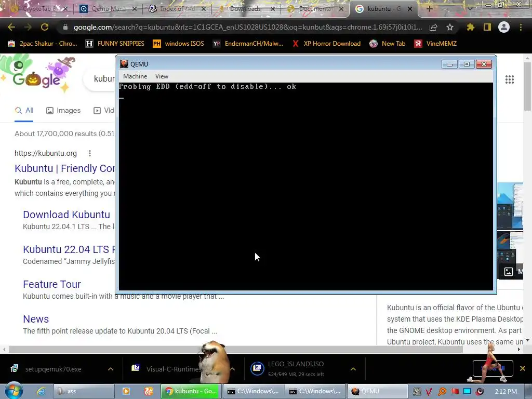Expand setupqemuk70.exe download options
The width and height of the screenshot is (532, 399).
tap(111, 369)
